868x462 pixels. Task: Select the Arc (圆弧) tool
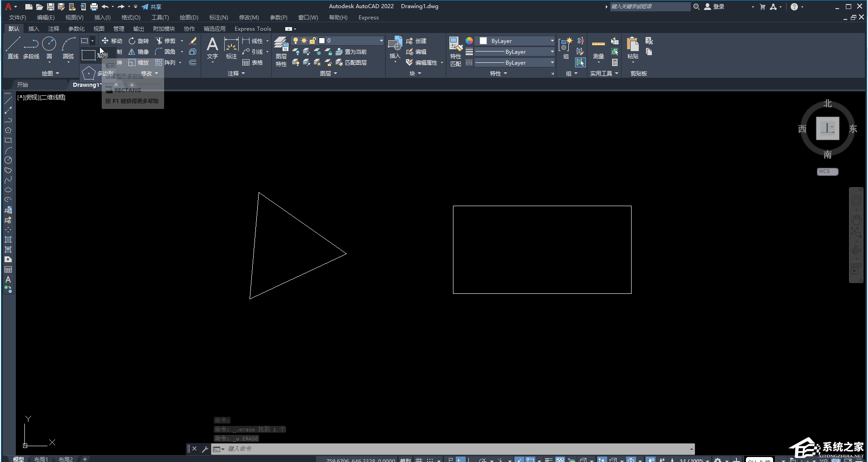(x=68, y=48)
